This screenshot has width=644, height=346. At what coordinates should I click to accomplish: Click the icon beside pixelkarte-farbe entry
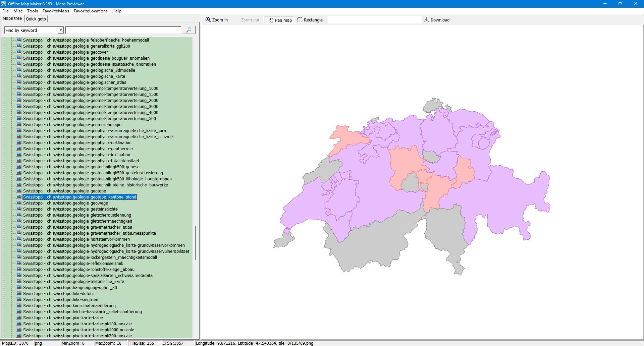click(x=19, y=318)
